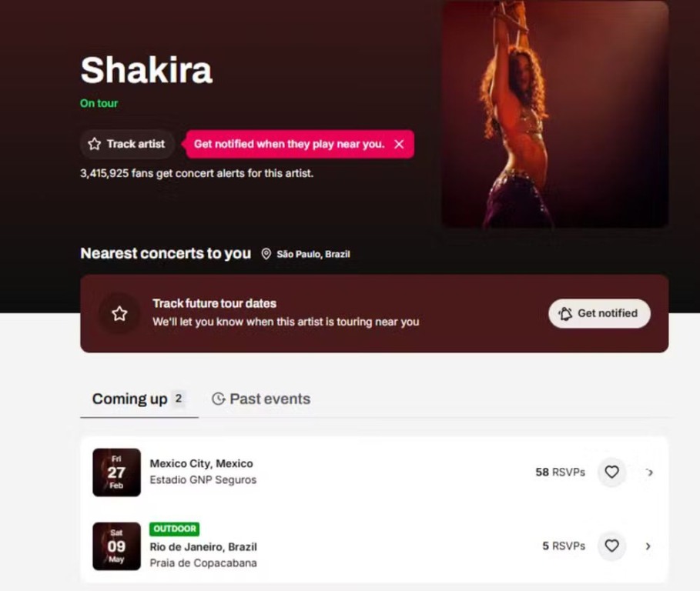Favorite the Rio de Janeiro concert heart

coord(611,546)
